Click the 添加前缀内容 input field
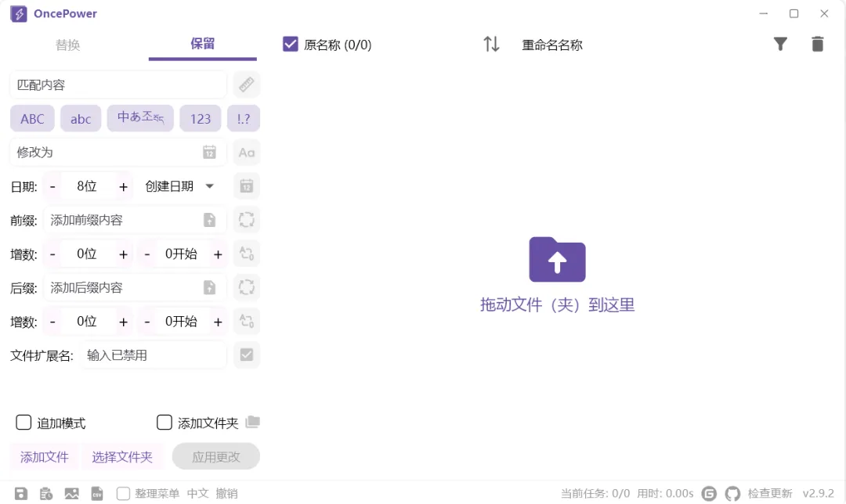Image resolution: width=846 pixels, height=504 pixels. (x=135, y=220)
